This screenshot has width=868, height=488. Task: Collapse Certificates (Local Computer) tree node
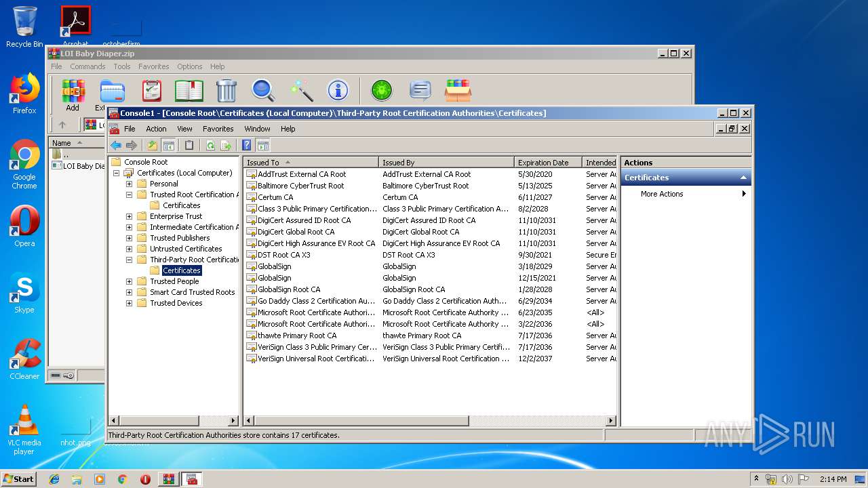pyautogui.click(x=116, y=173)
